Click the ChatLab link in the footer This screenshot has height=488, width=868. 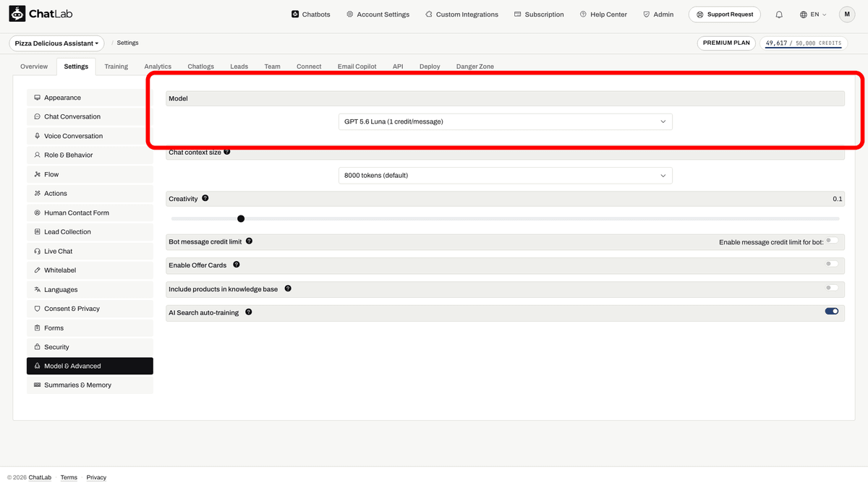coord(40,477)
